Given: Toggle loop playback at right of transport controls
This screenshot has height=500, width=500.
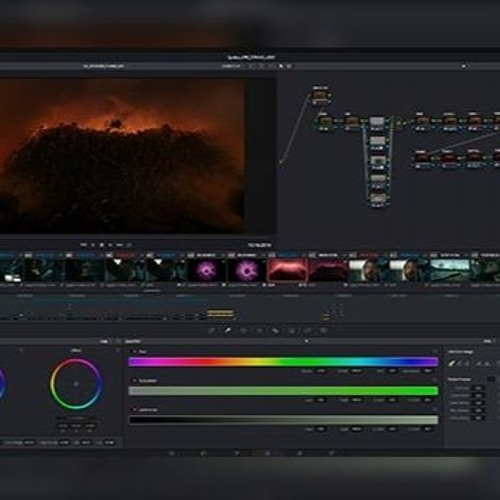Looking at the screenshot, I should 129,245.
